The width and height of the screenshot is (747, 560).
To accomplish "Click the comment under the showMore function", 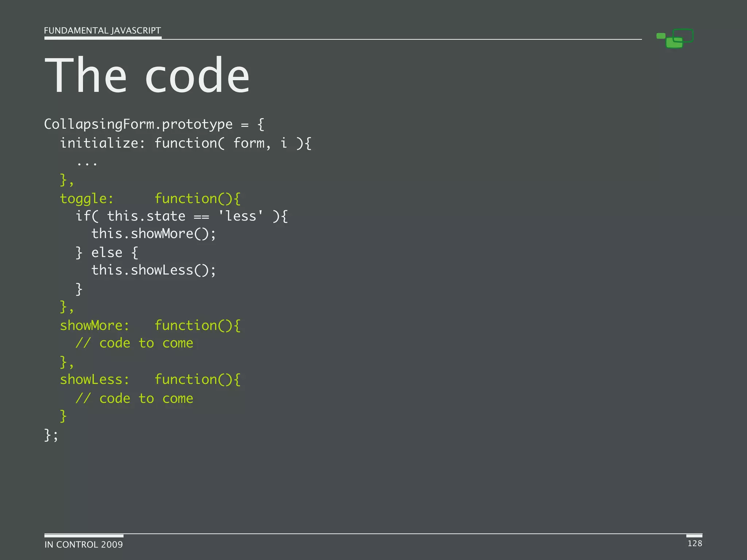I will tap(134, 343).
